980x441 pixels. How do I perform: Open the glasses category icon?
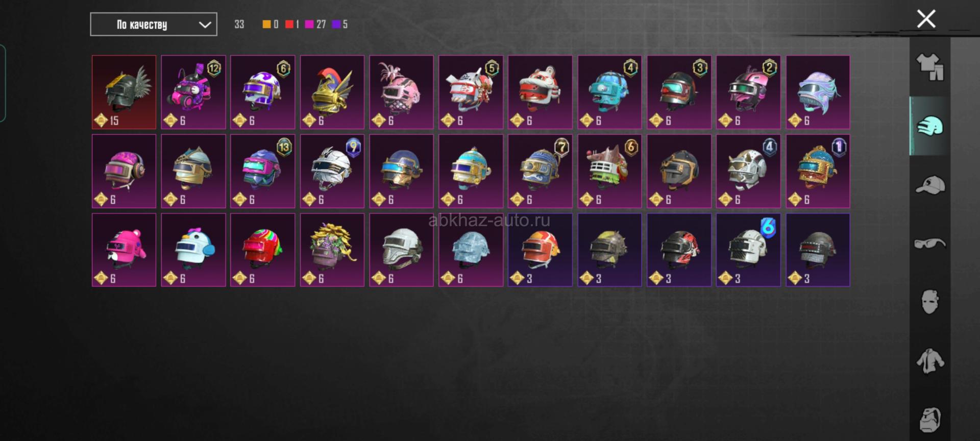click(930, 243)
